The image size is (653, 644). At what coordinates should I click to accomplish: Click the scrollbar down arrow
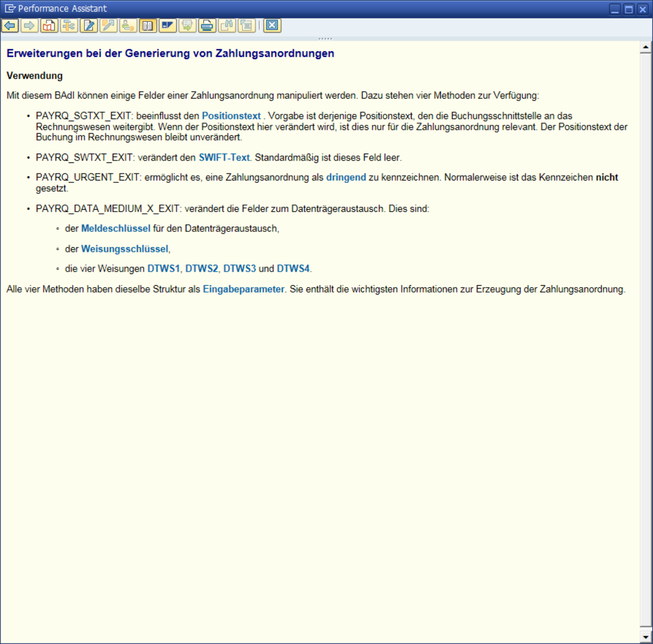coord(645,637)
